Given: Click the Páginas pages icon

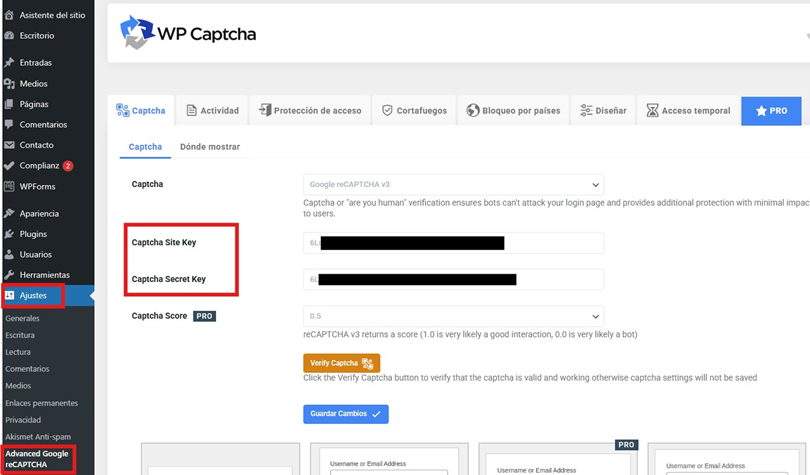Looking at the screenshot, I should (9, 104).
